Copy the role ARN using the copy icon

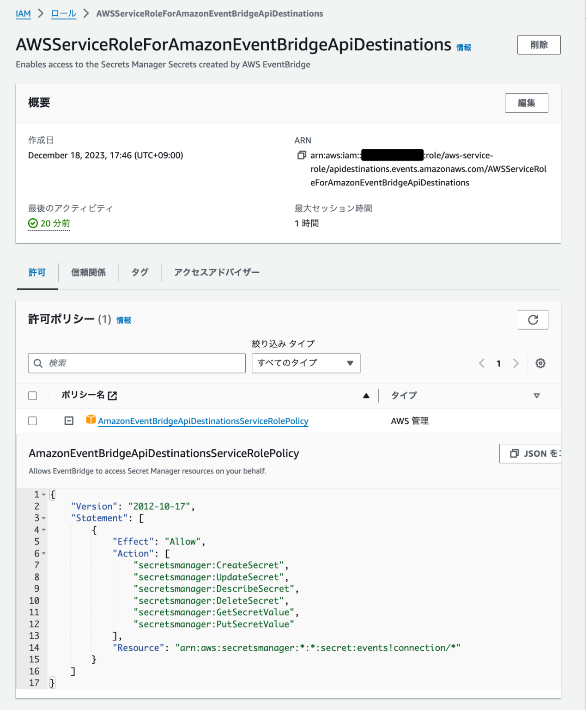pyautogui.click(x=302, y=155)
